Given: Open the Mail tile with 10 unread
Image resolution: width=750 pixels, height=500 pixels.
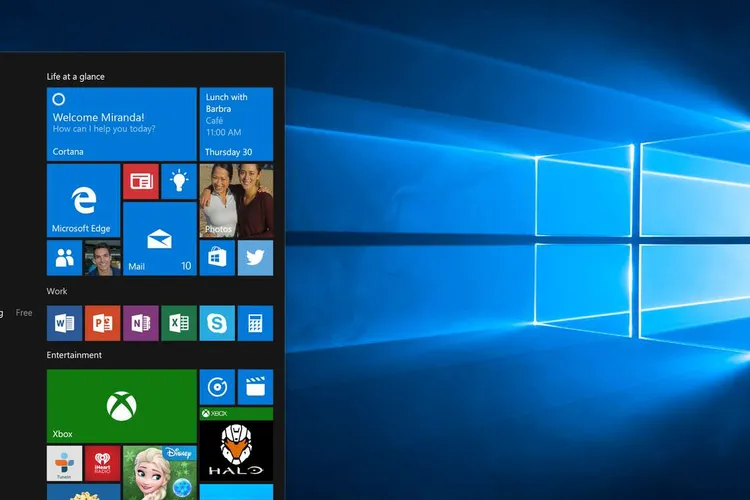Looking at the screenshot, I should tap(160, 238).
